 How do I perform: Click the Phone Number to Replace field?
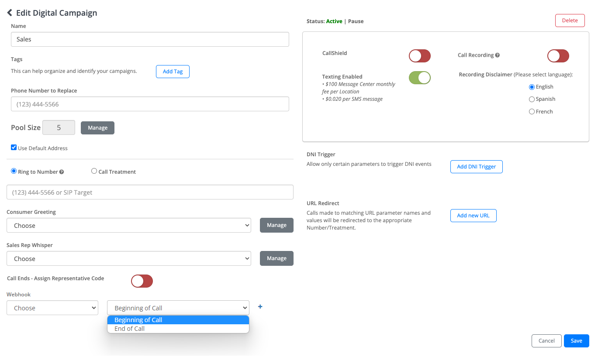tap(150, 104)
